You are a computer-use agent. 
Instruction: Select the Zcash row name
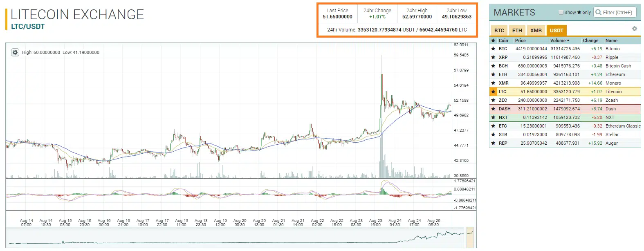(x=612, y=100)
